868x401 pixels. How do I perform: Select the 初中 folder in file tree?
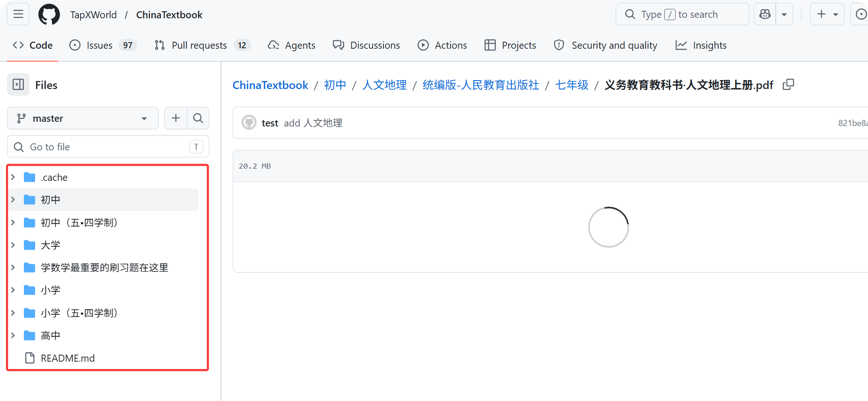[103, 200]
